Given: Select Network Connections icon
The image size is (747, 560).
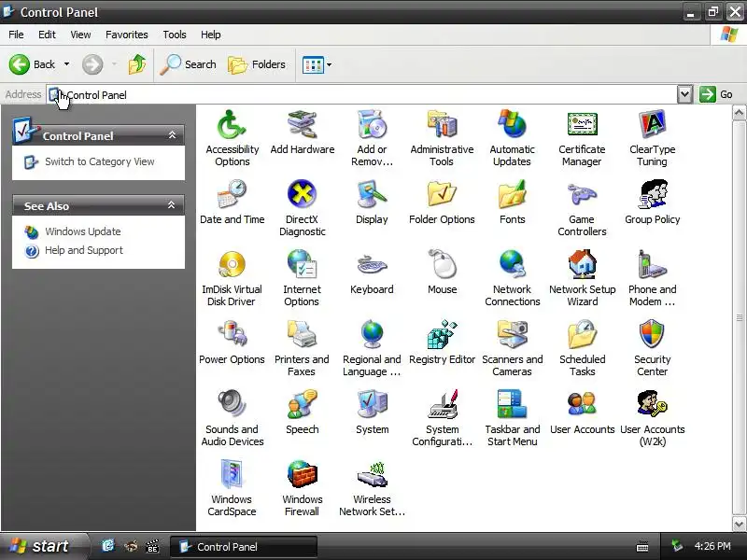Looking at the screenshot, I should 512,264.
